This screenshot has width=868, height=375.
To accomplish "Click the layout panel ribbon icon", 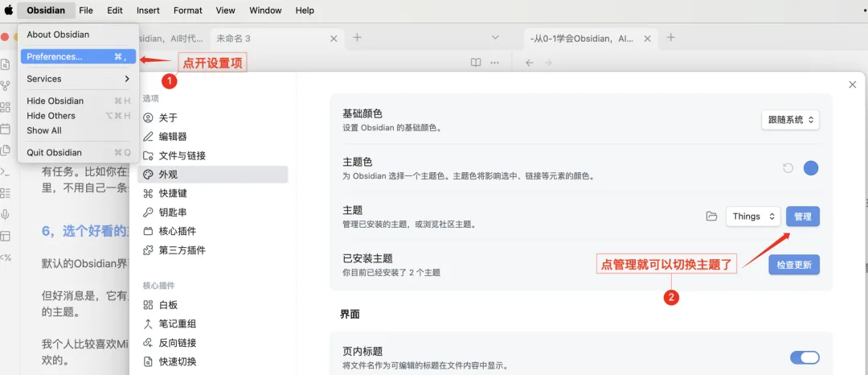I will pos(6,236).
